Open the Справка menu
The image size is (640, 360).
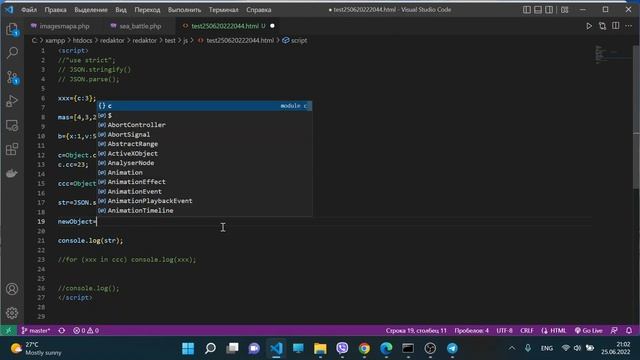coord(258,9)
